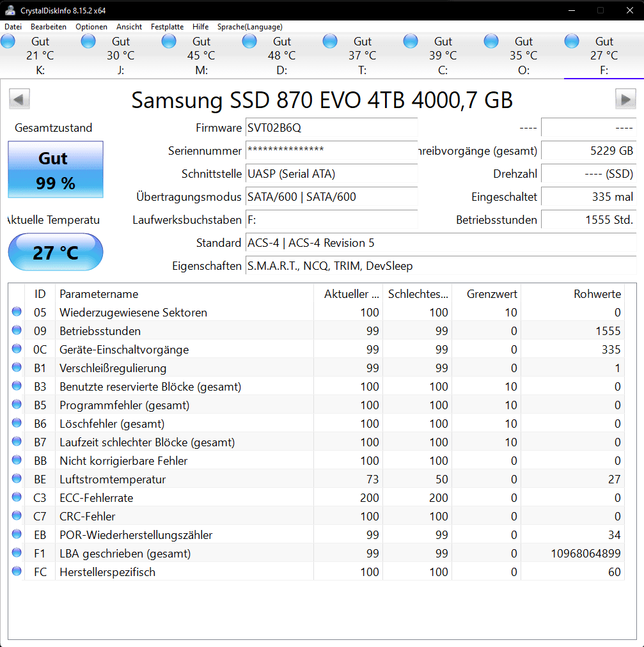Click the Grenzwert column header
The image size is (644, 647).
[486, 294]
